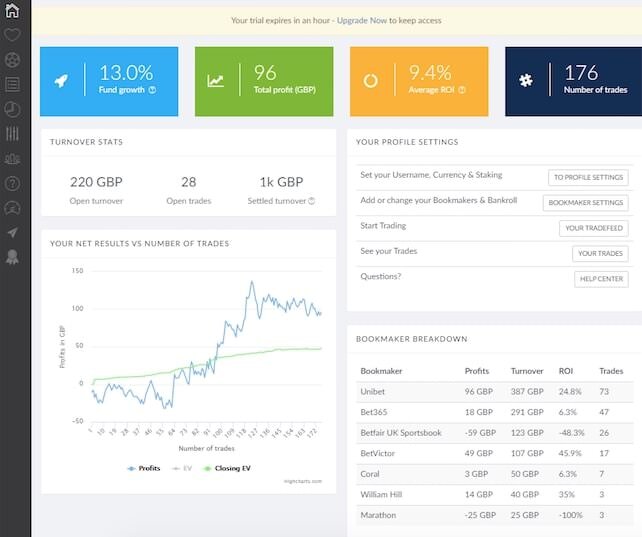Select the Bet365 row in bookmaker table
642x537 pixels.
(495, 413)
